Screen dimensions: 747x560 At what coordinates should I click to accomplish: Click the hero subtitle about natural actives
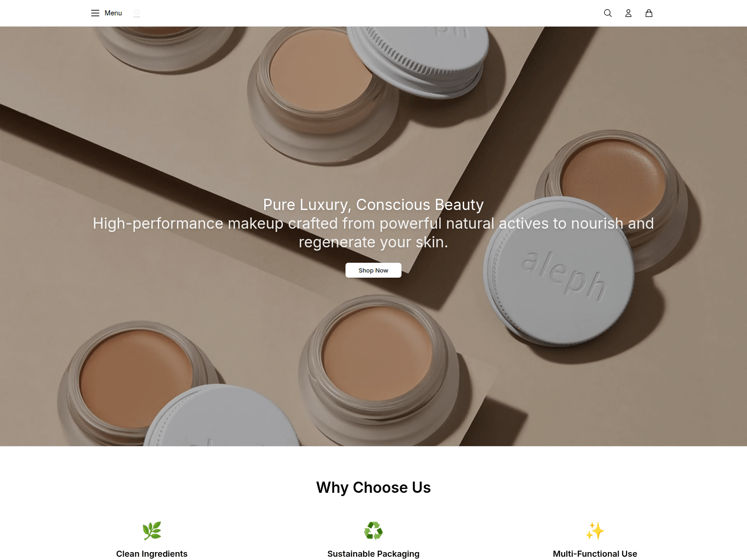pos(373,233)
